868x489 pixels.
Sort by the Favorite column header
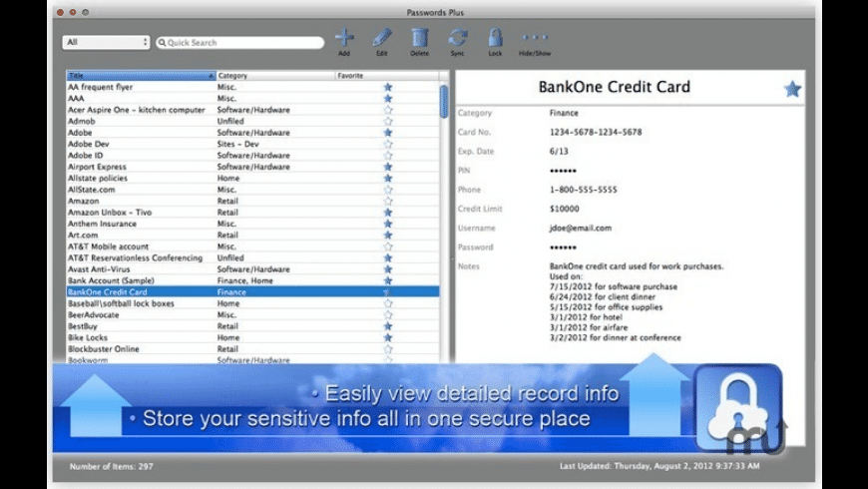pos(387,75)
